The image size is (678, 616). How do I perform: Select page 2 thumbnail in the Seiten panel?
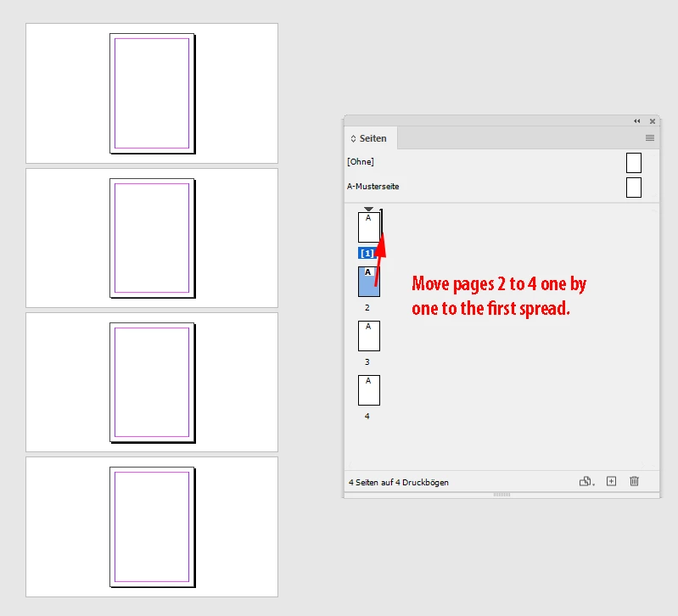tap(369, 282)
